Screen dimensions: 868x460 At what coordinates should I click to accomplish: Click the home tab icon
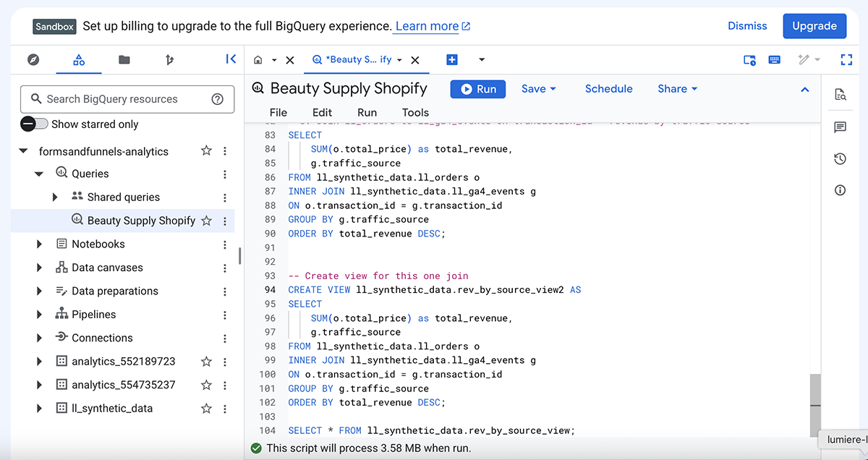(x=258, y=60)
